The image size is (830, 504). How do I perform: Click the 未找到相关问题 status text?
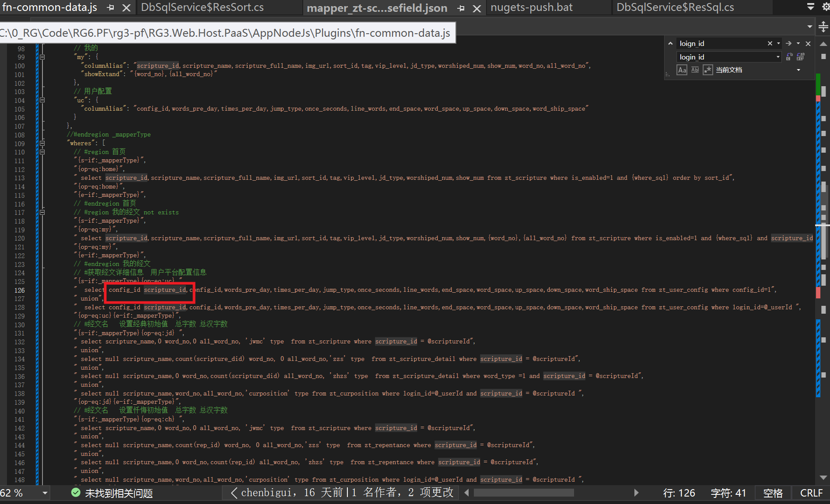pyautogui.click(x=119, y=493)
